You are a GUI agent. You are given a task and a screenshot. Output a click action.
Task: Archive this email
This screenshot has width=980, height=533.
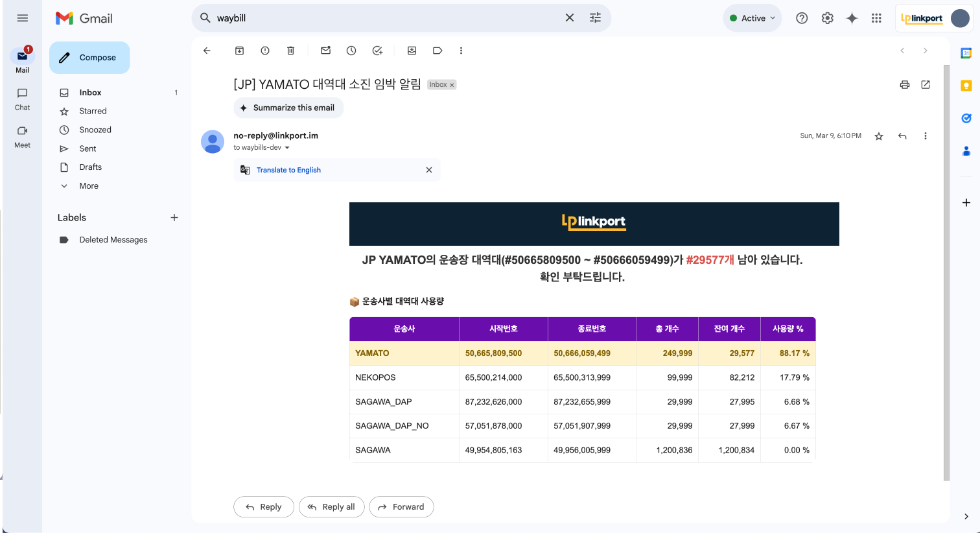pos(239,51)
